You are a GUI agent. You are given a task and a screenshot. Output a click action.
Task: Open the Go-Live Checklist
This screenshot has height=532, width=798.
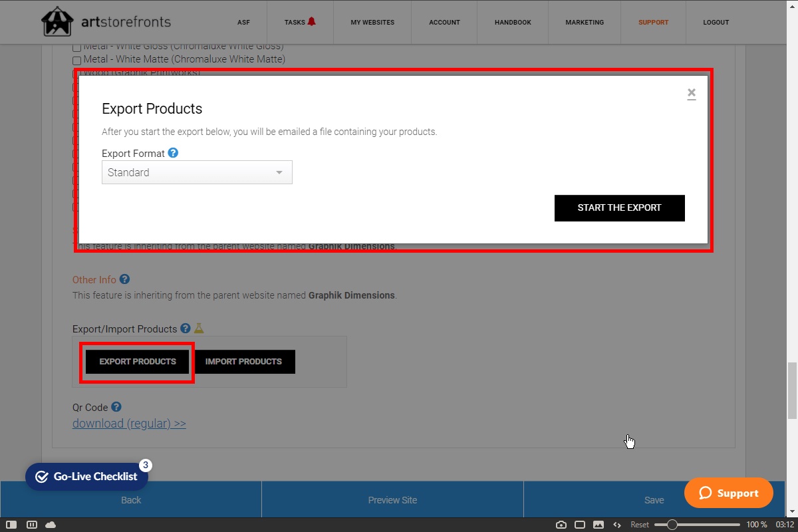87,476
